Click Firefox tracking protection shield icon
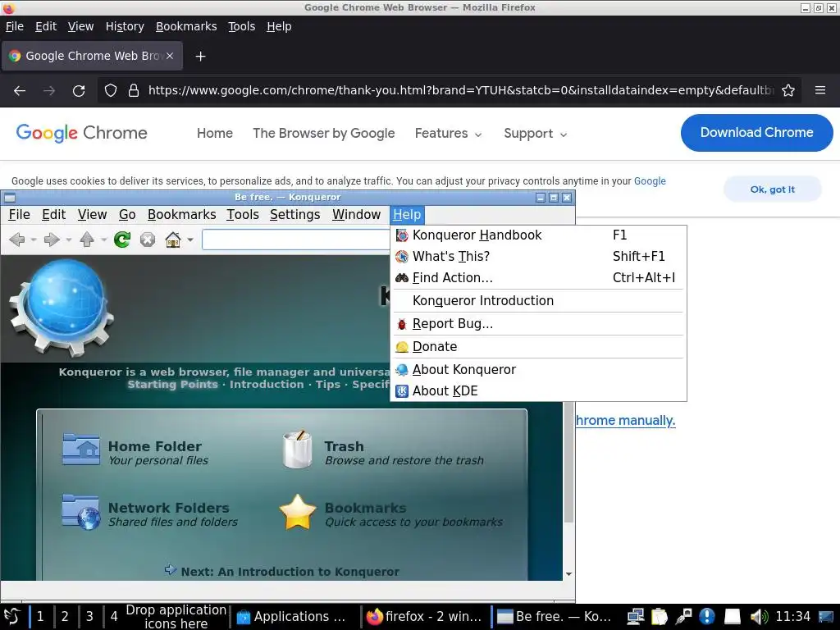 coord(111,90)
